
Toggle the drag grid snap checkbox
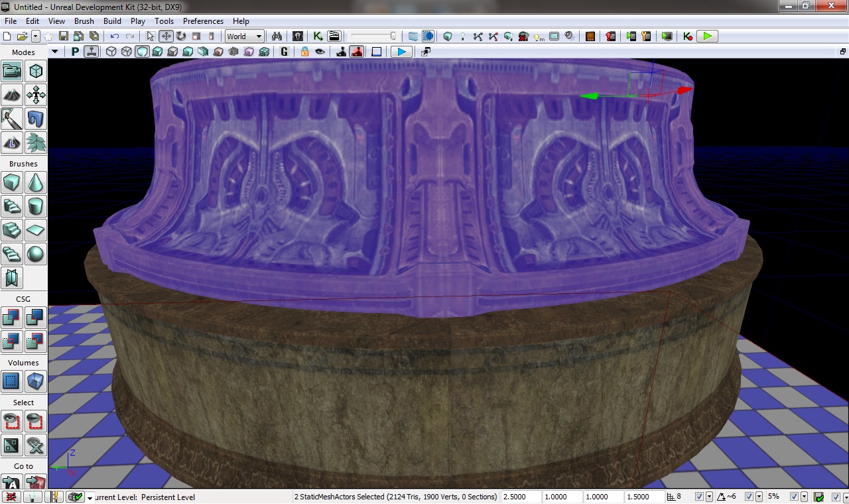tap(699, 497)
